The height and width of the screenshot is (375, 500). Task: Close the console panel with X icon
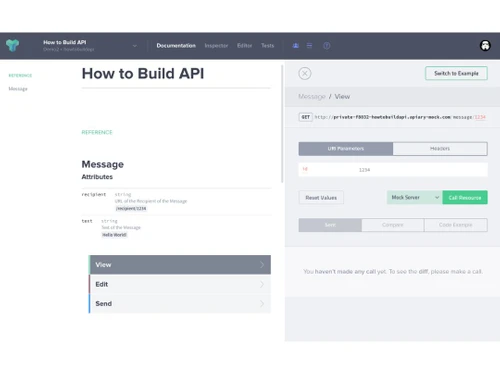(x=305, y=73)
